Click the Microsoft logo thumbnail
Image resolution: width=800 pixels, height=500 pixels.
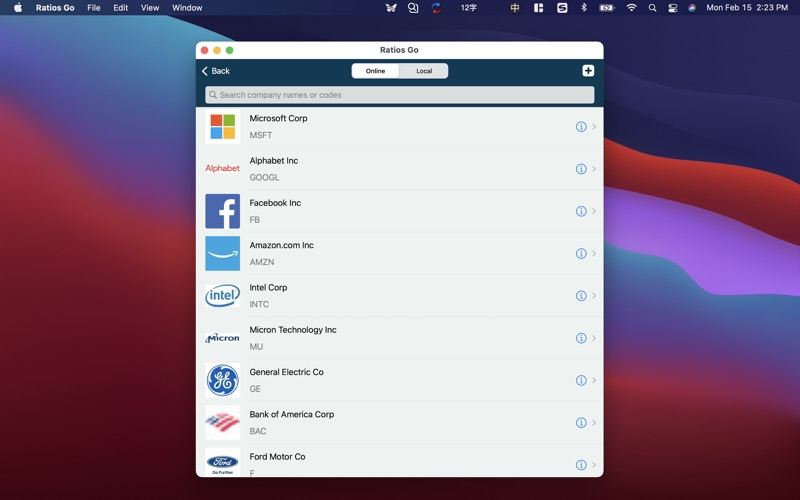tap(222, 127)
